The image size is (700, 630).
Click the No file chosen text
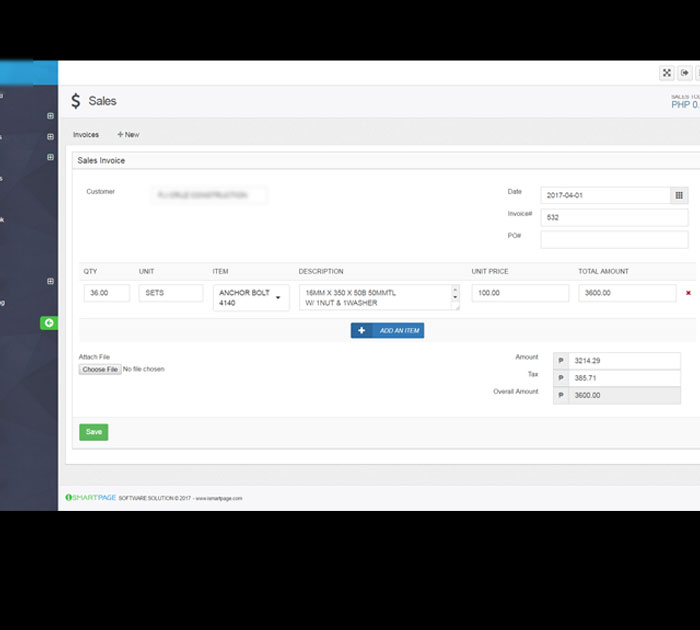tap(143, 369)
